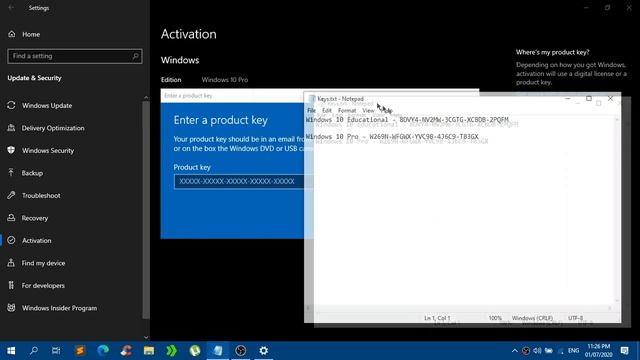The width and height of the screenshot is (640, 360).
Task: Click the Find my device icon
Action: pos(11,263)
